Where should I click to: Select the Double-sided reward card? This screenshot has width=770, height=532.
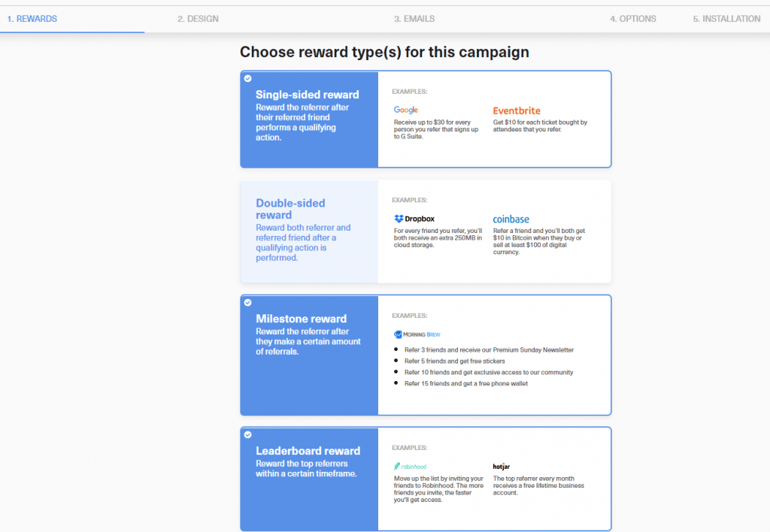pyautogui.click(x=308, y=231)
